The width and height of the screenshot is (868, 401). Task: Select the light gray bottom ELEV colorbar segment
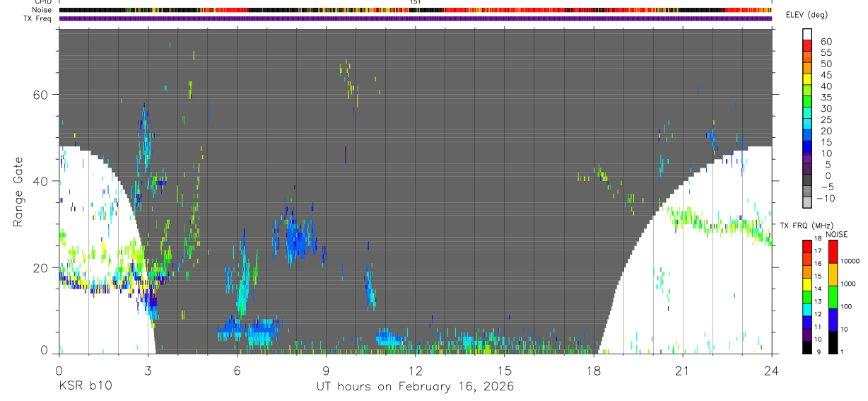(807, 202)
